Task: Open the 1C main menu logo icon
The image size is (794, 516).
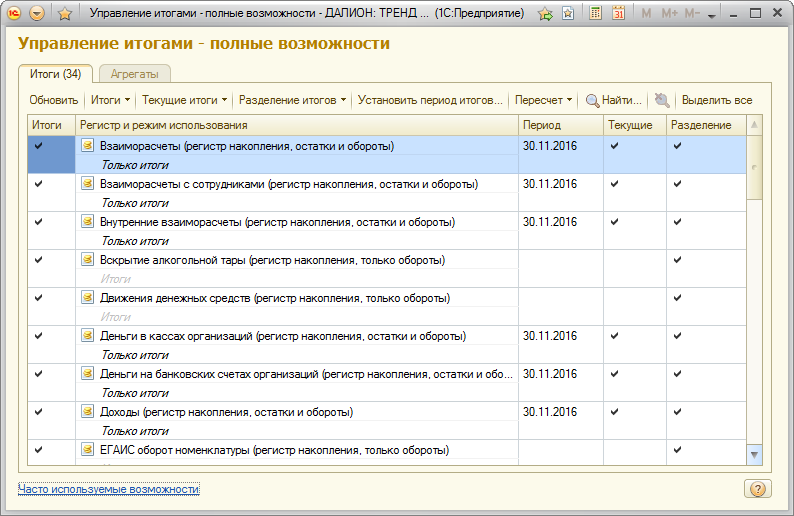Action: pos(14,13)
